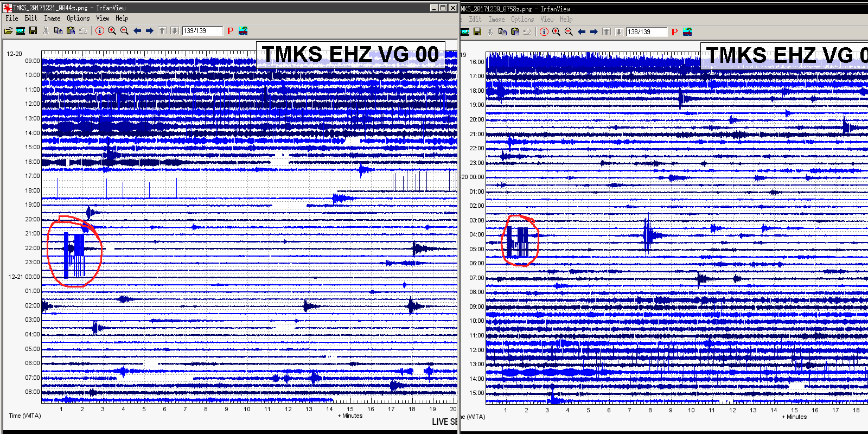Image resolution: width=868 pixels, height=434 pixels.
Task: Show image information in the 0758z window
Action: click(x=544, y=32)
